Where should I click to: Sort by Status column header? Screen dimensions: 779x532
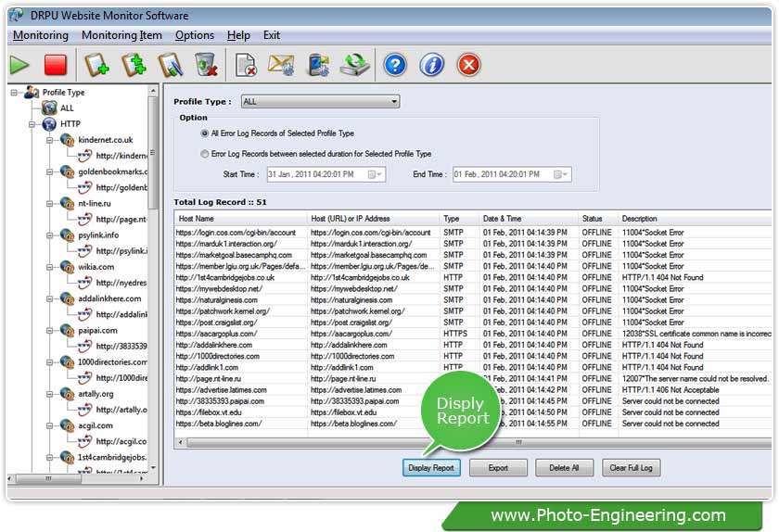(x=598, y=219)
